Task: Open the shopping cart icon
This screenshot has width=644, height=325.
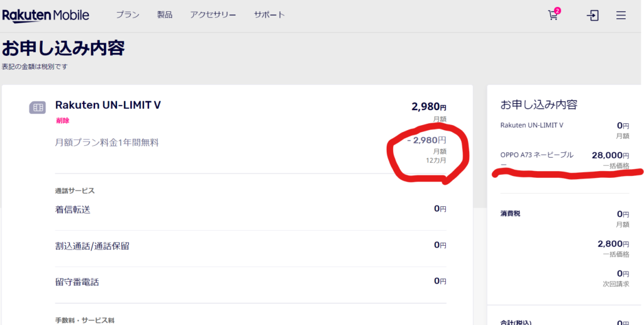Action: 553,16
